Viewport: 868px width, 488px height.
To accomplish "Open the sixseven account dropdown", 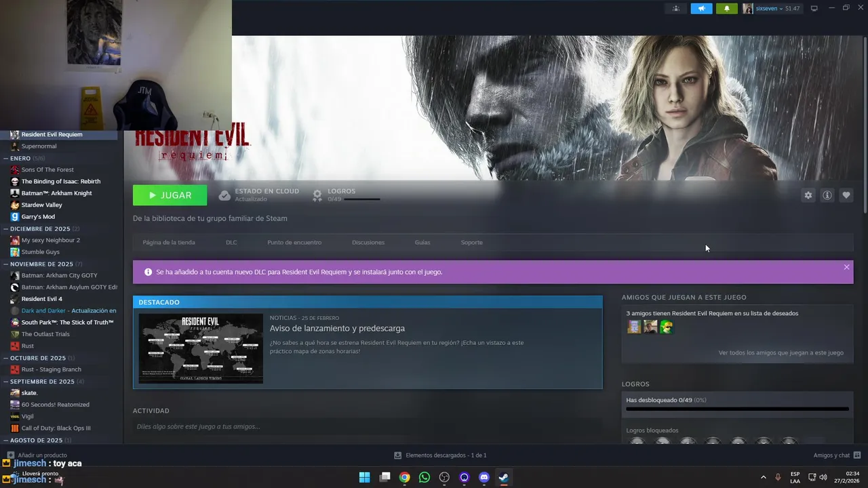I will 772,9.
